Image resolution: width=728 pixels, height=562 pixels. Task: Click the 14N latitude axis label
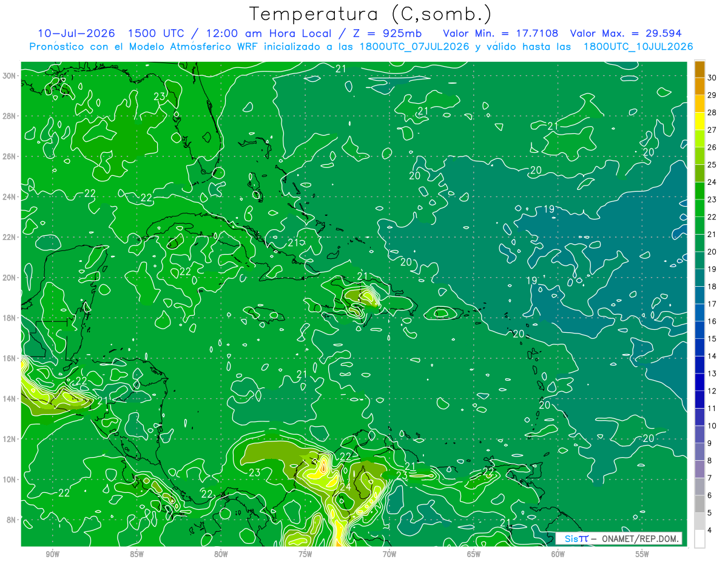[x=9, y=398]
